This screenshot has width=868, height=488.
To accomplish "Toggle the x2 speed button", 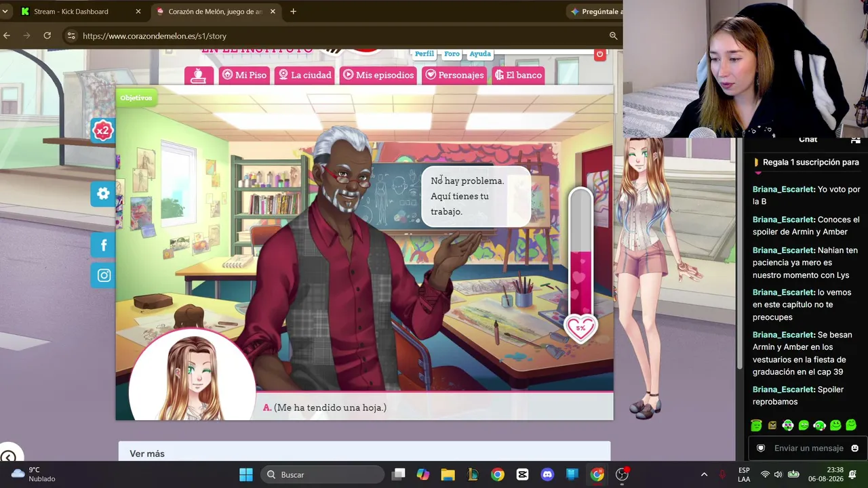I will click(x=103, y=130).
